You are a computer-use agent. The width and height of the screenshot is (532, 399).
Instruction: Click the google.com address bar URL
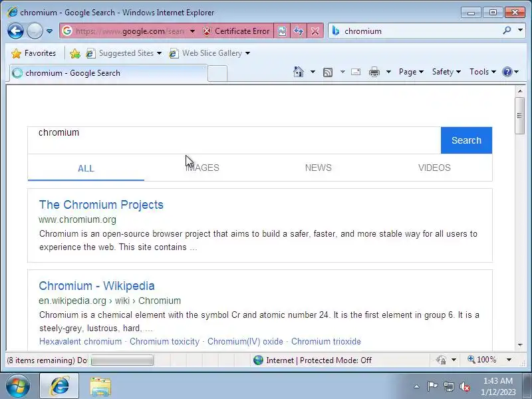pyautogui.click(x=130, y=31)
